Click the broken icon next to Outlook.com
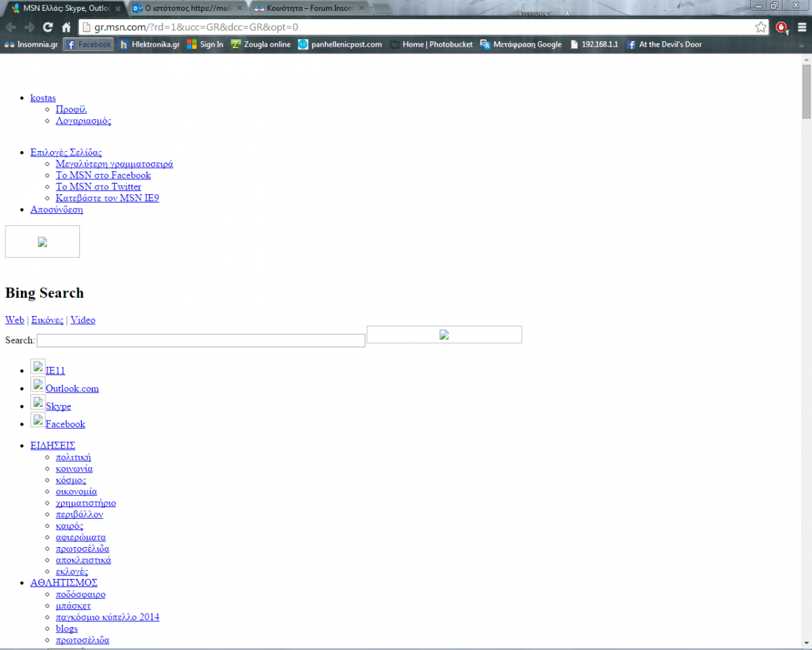Screen dimensions: 812x650 coord(38,385)
